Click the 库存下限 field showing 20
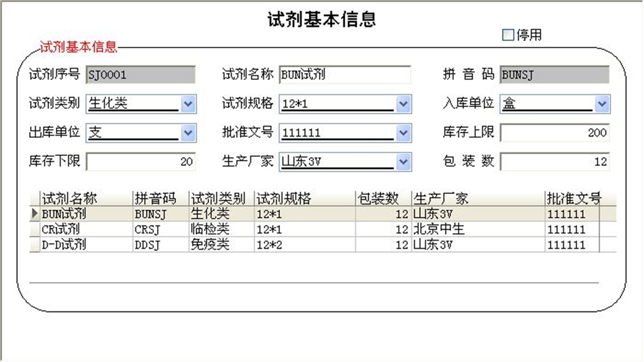Viewport: 644px width, 362px height. point(141,162)
